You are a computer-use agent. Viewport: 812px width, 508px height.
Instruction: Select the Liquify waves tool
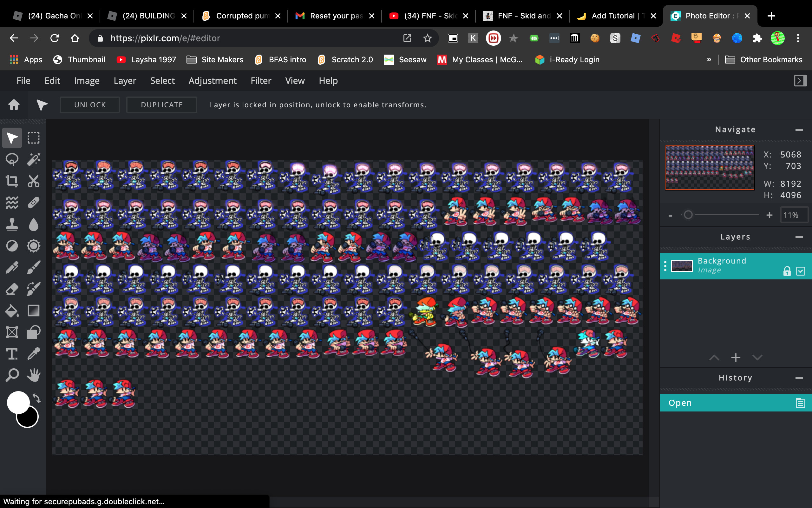coord(12,203)
